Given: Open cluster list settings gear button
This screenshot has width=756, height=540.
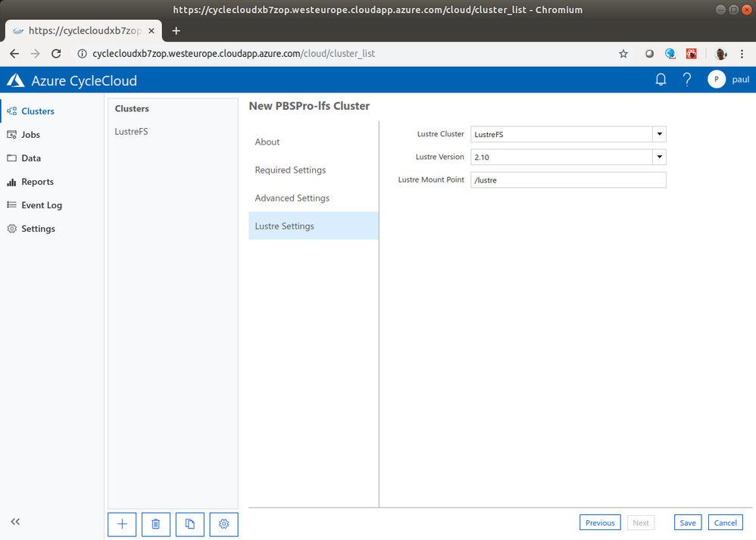Looking at the screenshot, I should [223, 524].
